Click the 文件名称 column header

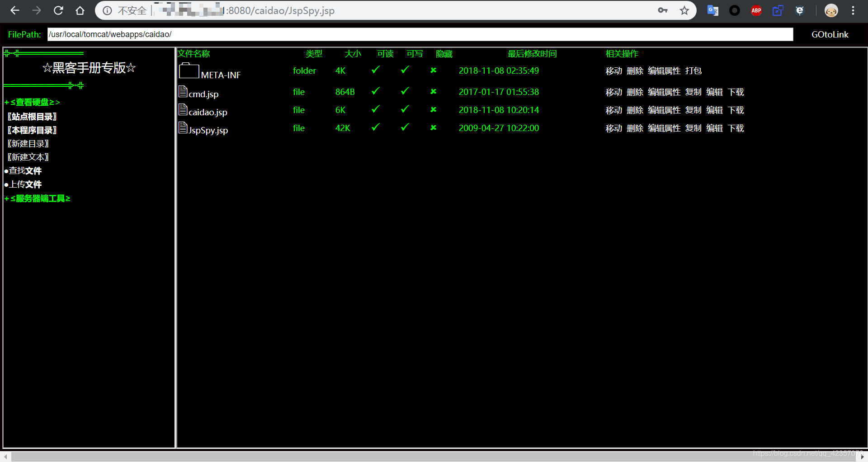tap(193, 54)
